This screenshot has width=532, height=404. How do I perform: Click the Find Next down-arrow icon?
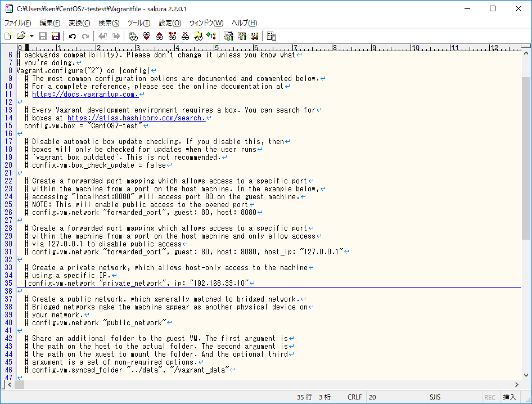coord(146,36)
